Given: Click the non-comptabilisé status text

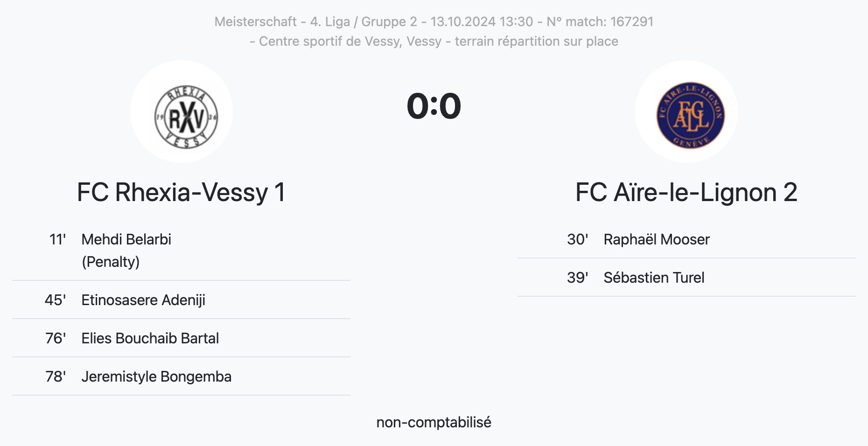Looking at the screenshot, I should (x=434, y=422).
